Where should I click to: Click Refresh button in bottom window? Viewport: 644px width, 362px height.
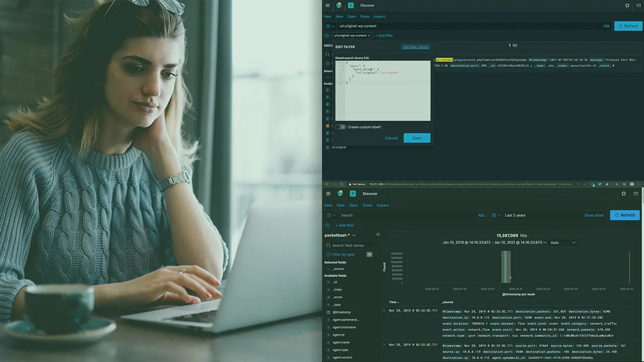point(625,215)
